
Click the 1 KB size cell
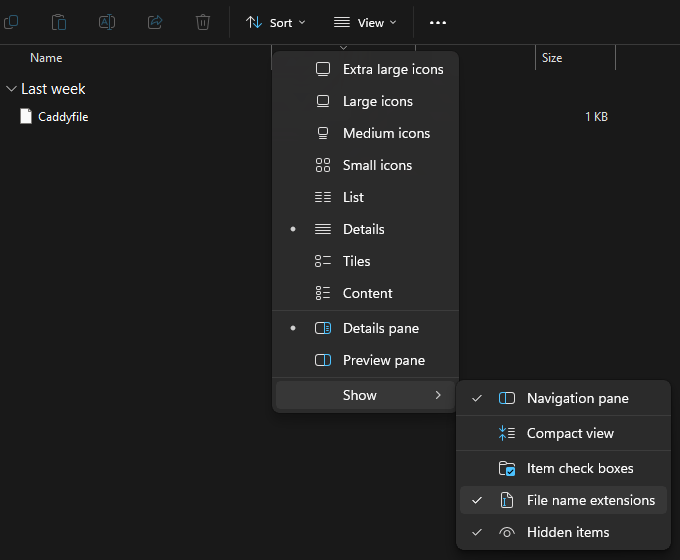pos(596,117)
